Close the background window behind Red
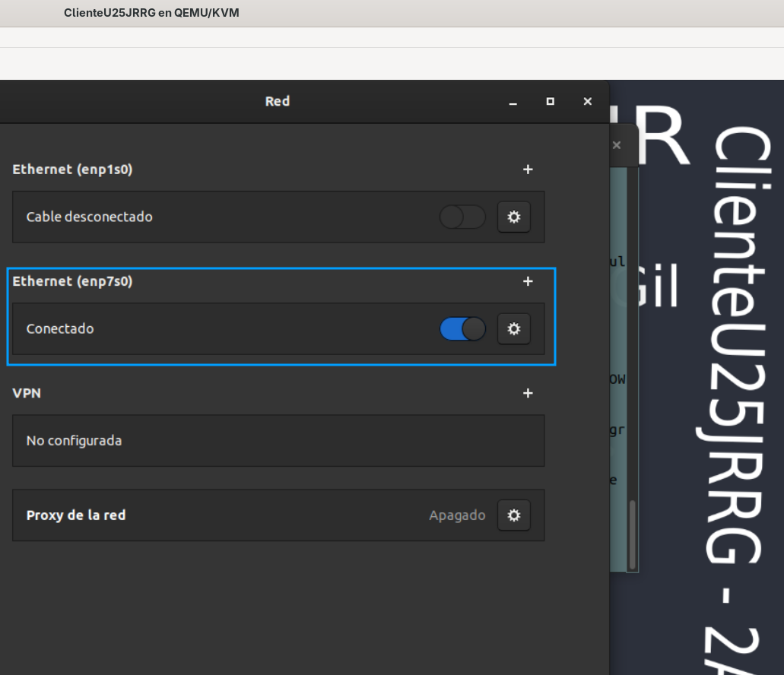 pos(617,145)
